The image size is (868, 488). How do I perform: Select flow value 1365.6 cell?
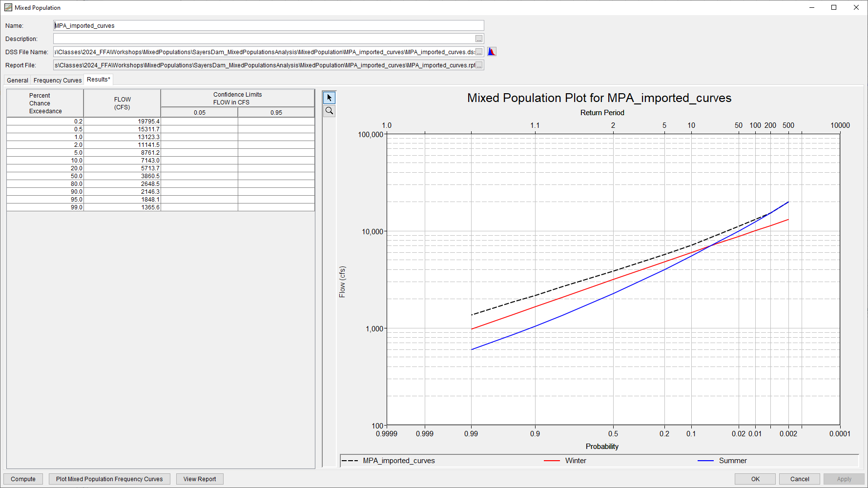pos(122,207)
